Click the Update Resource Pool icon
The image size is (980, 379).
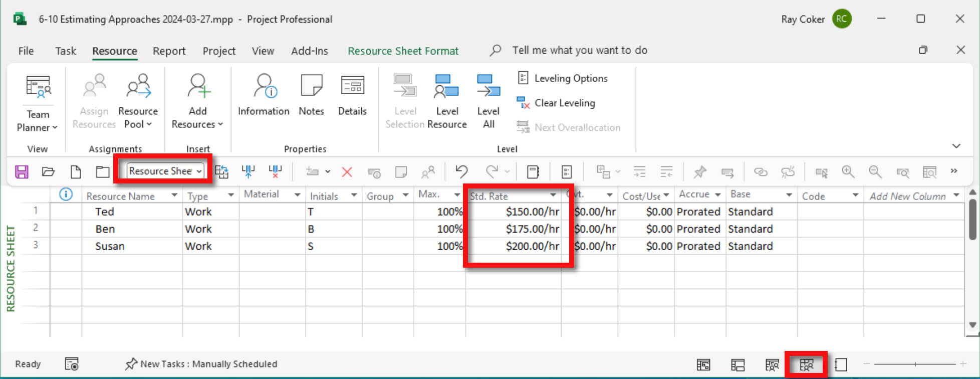(x=222, y=172)
